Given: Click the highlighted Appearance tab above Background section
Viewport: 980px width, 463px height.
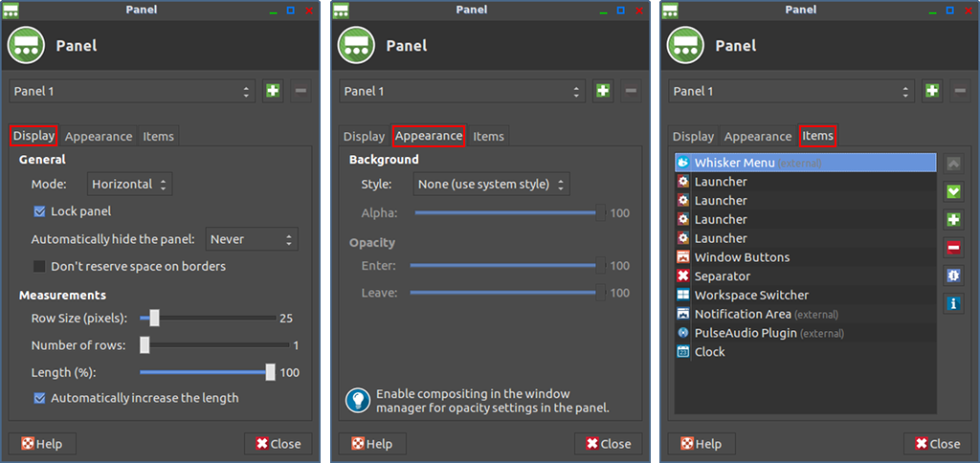Looking at the screenshot, I should tap(429, 136).
